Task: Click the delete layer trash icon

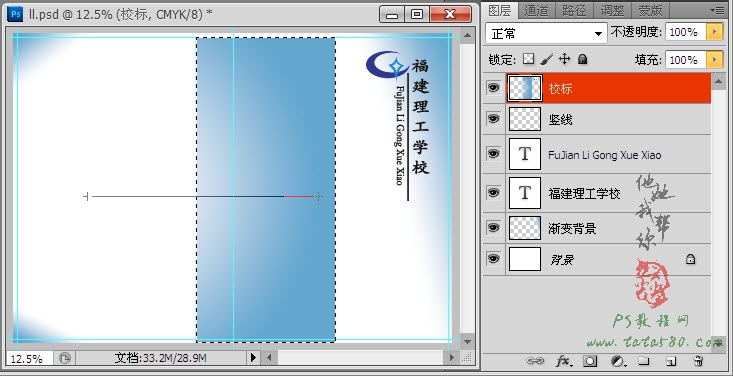Action: [698, 361]
